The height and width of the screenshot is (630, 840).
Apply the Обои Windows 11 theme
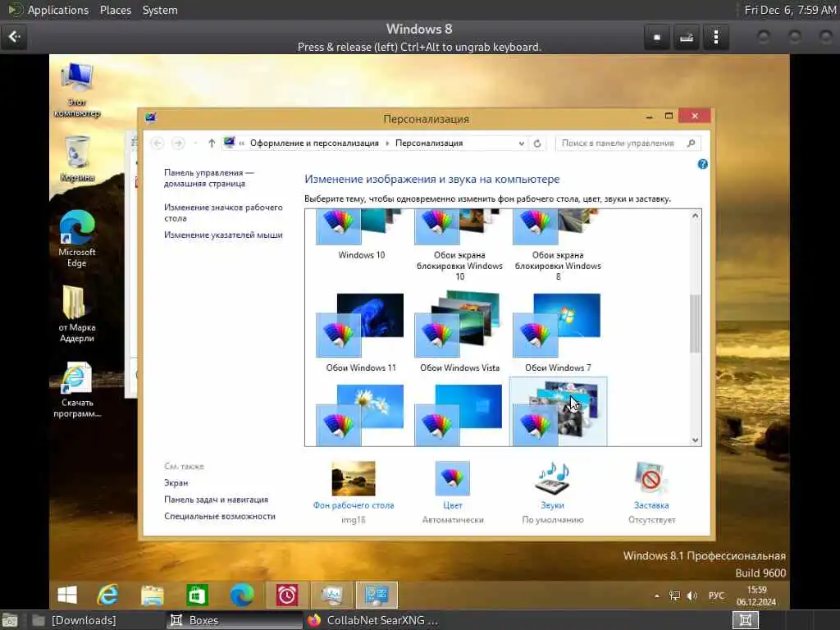point(361,332)
